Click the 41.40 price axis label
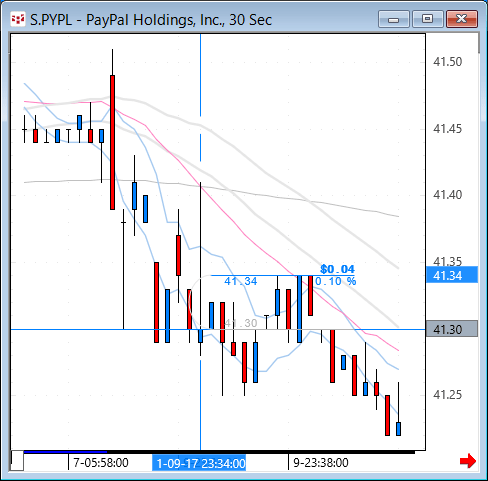Viewport: 488px width, 481px height. coord(447,194)
